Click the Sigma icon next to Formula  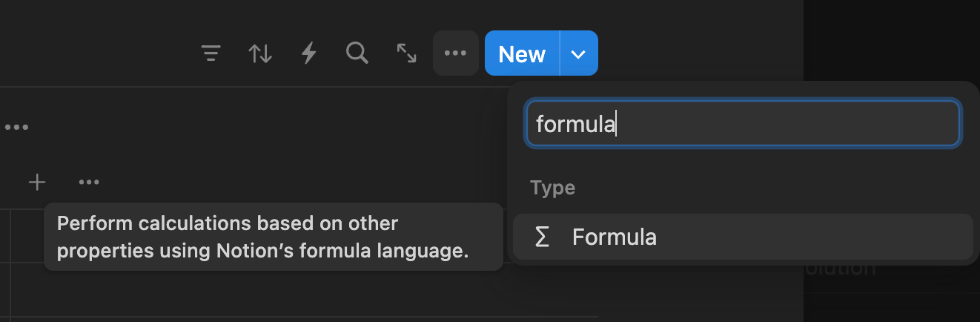pos(542,237)
